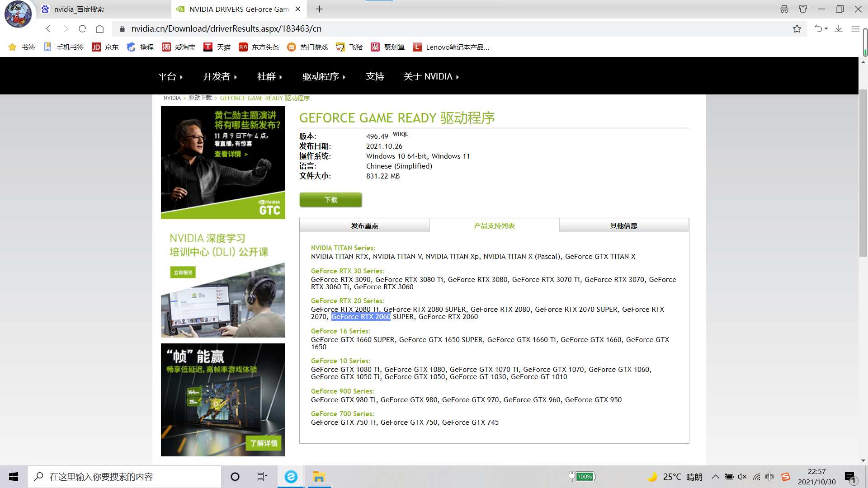Click the user avatar at top left
Image resolution: width=868 pixels, height=488 pixels.
[x=18, y=14]
